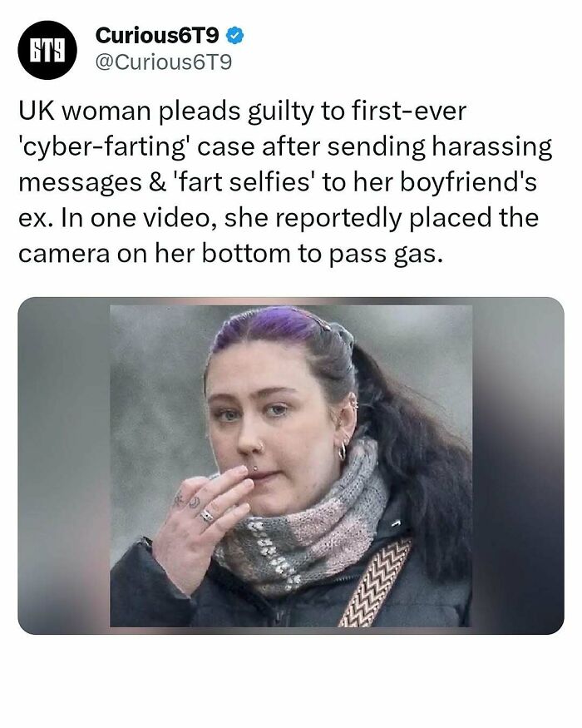The width and height of the screenshot is (582, 728).
Task: Open the Curious6T9 display name
Action: pyautogui.click(x=157, y=36)
